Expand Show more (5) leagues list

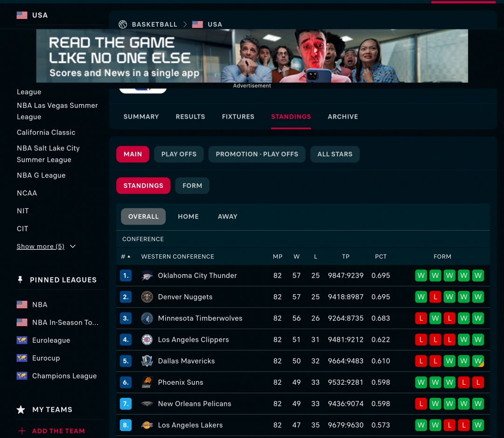click(46, 247)
